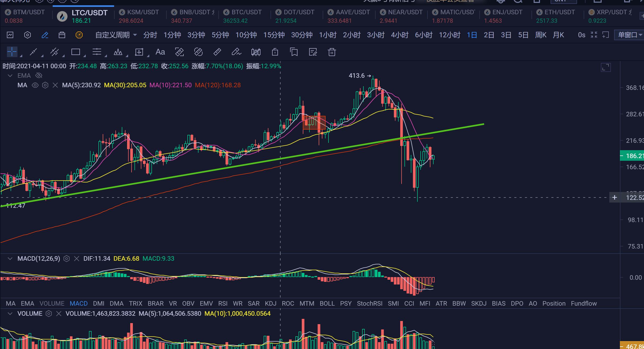Click the trash icon to delete drawings

[332, 52]
